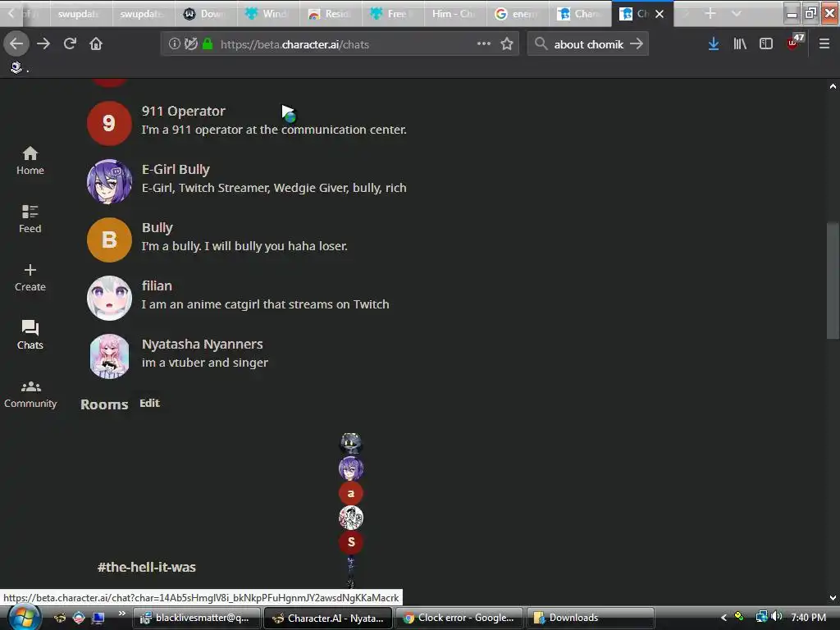Bookmark this page with star icon
Screen dimensions: 840x630
(507, 44)
